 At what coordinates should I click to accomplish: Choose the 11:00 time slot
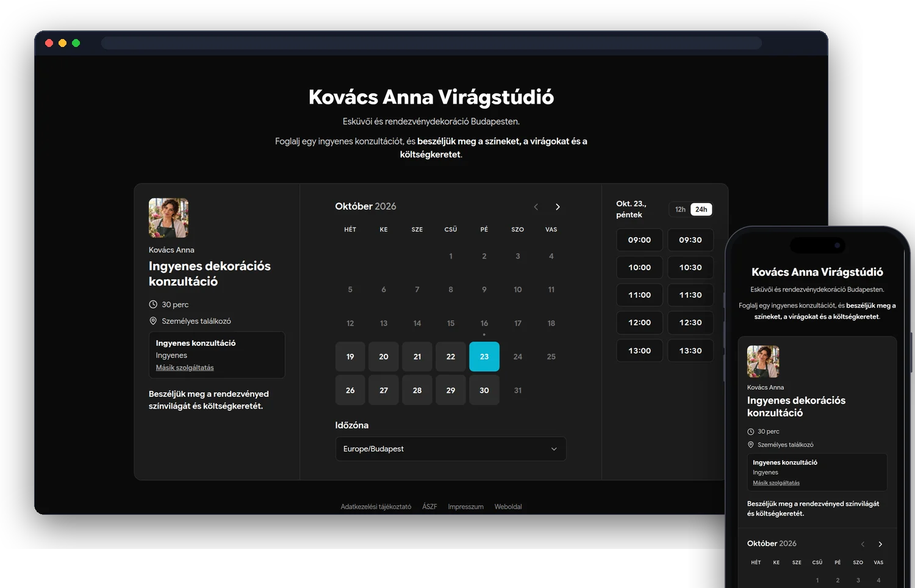tap(639, 295)
